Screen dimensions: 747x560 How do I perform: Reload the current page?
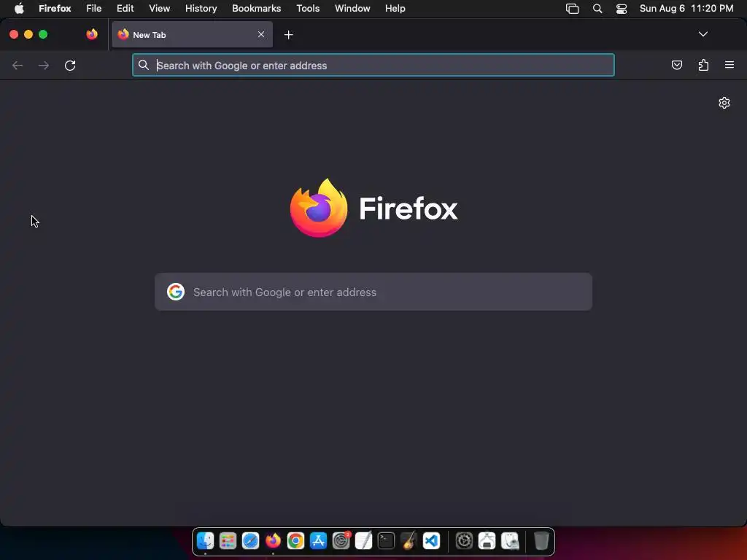(70, 65)
